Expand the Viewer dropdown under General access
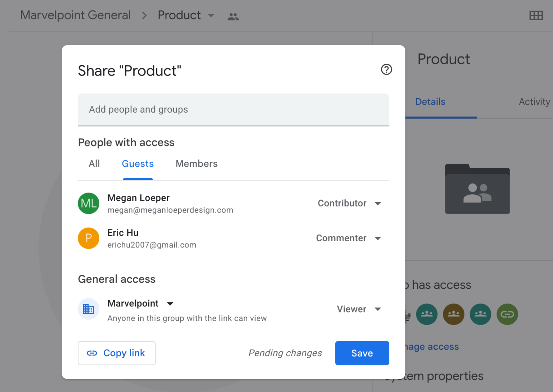 click(359, 309)
